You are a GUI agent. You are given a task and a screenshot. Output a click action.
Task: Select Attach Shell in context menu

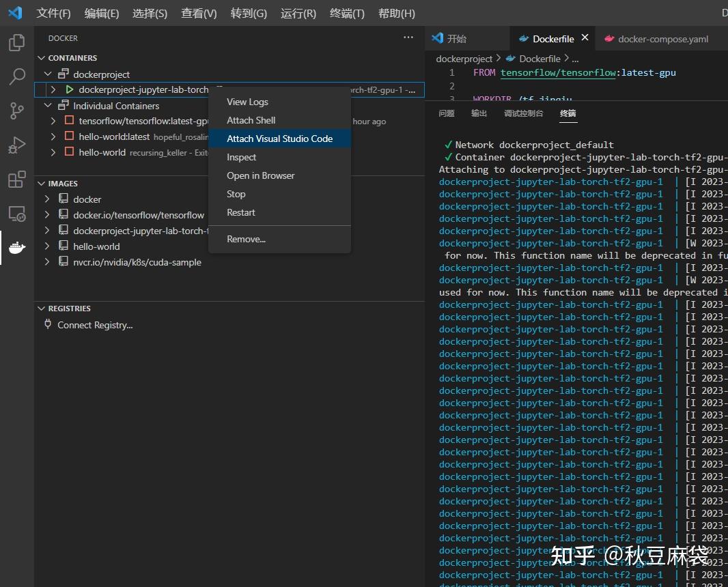tap(251, 120)
